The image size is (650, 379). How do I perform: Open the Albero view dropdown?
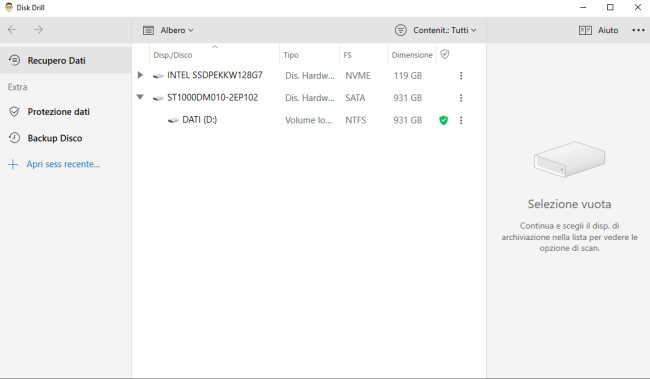[168, 30]
